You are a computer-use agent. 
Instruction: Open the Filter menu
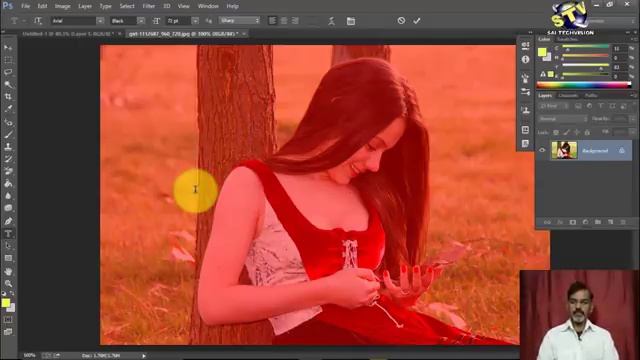pos(149,6)
